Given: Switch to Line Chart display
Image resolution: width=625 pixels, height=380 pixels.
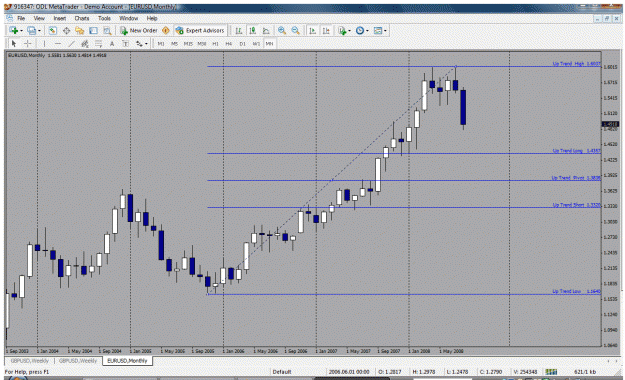Looking at the screenshot, I should tap(266, 31).
